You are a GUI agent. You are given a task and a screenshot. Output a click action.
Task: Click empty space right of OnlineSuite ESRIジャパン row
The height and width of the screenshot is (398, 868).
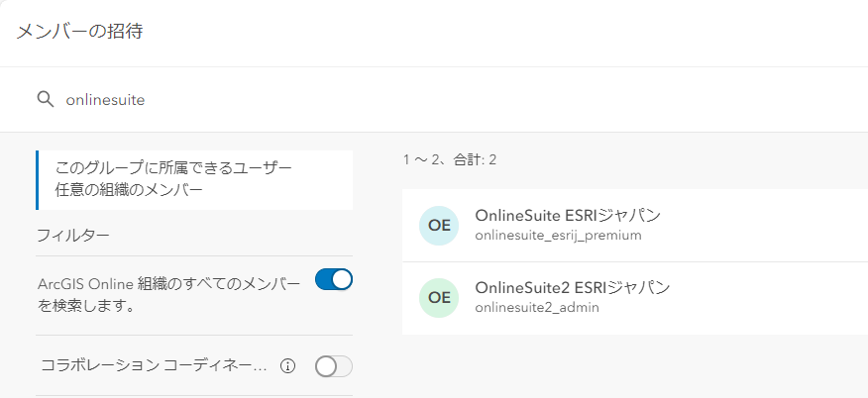point(773,226)
